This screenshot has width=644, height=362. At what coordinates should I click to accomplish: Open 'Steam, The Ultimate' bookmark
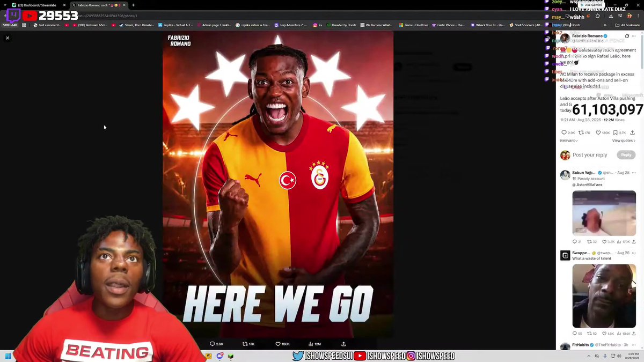click(136, 25)
